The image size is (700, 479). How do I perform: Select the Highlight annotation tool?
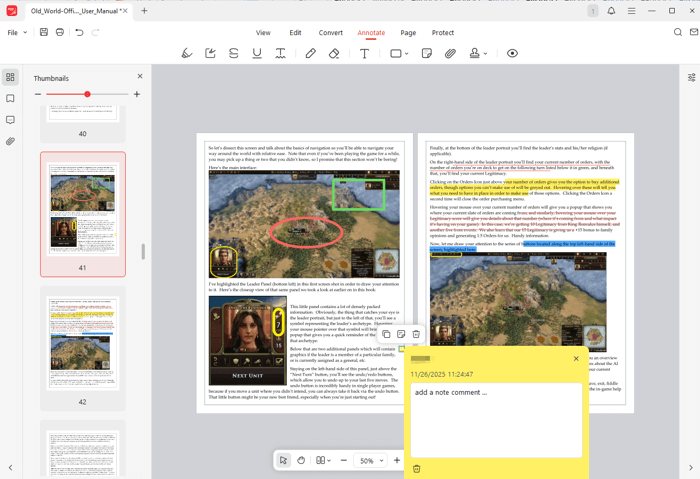[x=187, y=54]
